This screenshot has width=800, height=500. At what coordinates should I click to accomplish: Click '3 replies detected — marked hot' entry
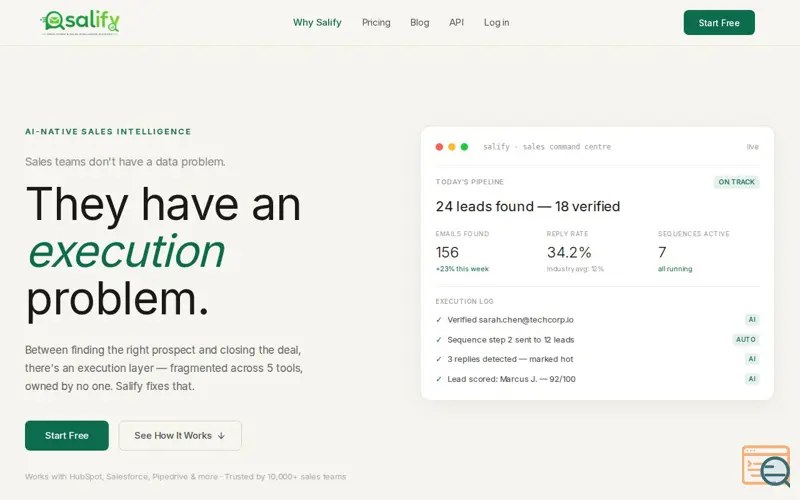(x=510, y=359)
